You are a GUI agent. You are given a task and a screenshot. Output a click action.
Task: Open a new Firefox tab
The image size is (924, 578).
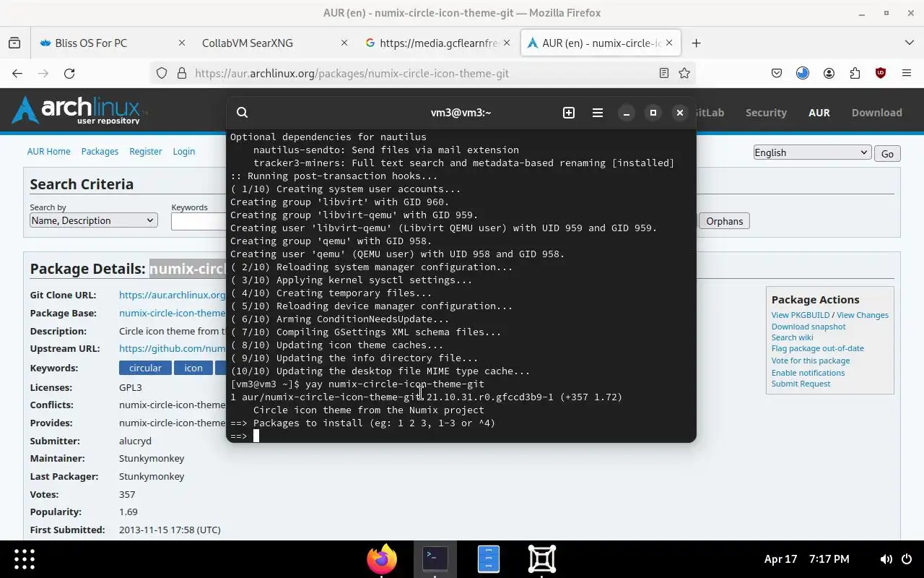696,43
